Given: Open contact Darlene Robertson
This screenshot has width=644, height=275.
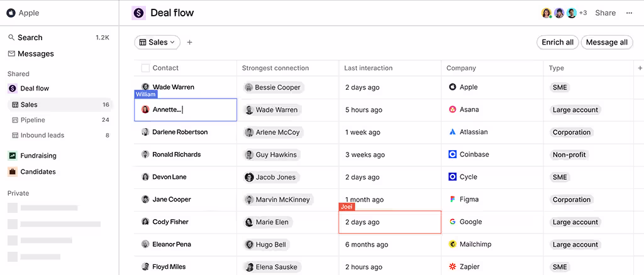Looking at the screenshot, I should [180, 132].
